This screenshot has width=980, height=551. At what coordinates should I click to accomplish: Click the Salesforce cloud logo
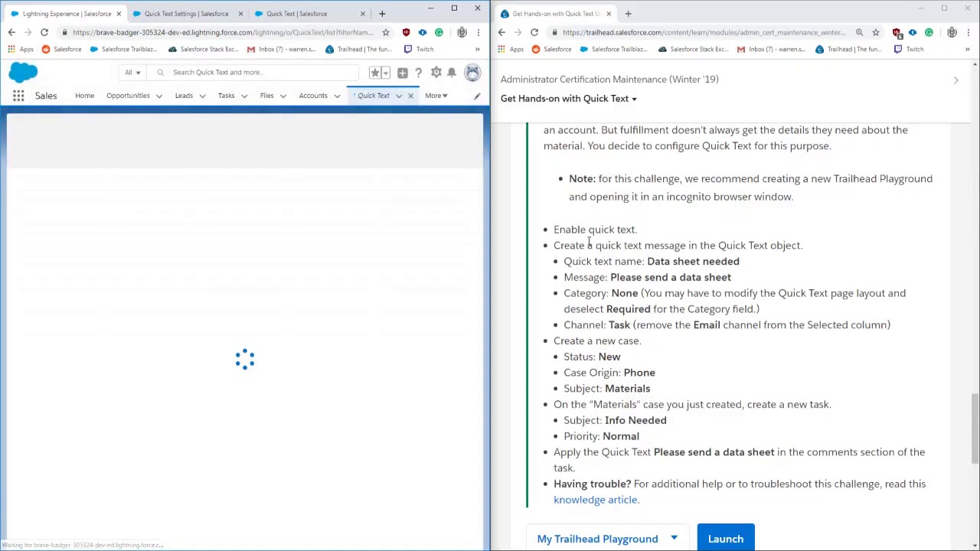point(23,73)
